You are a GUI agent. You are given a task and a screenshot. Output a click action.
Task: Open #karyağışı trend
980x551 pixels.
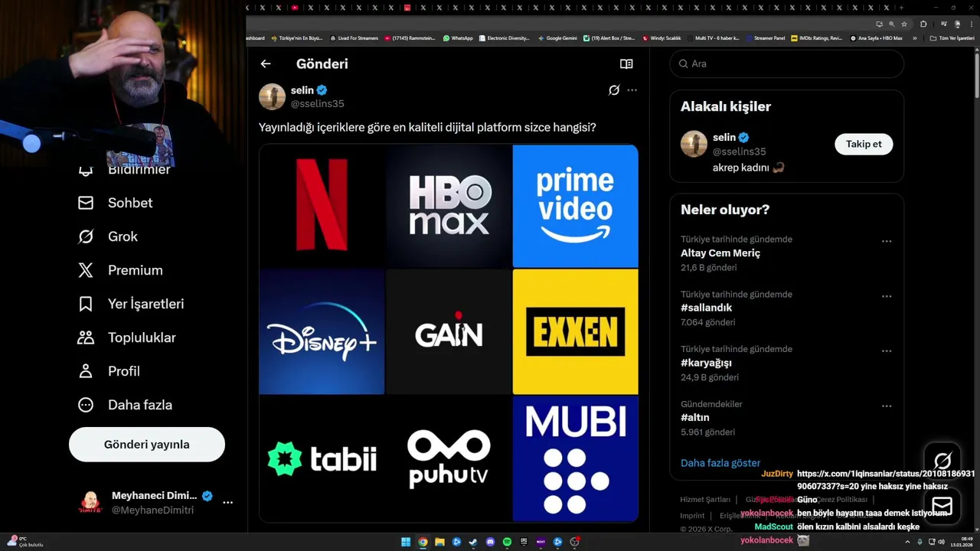[706, 363]
